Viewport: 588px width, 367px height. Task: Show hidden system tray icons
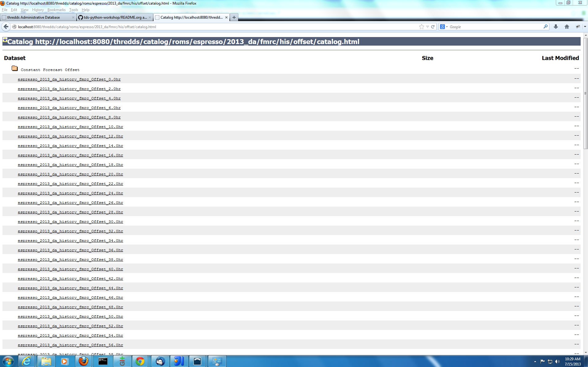click(x=535, y=361)
